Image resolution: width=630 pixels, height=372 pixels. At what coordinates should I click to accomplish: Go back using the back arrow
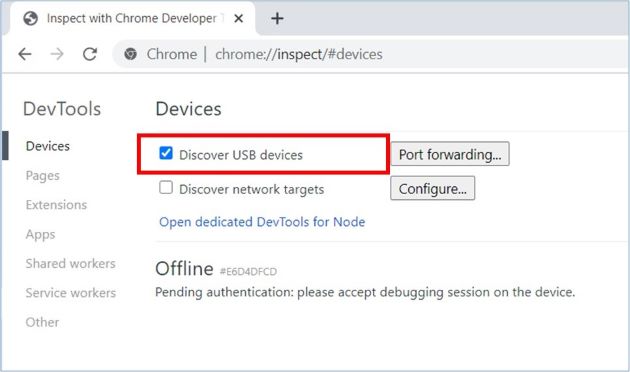click(x=25, y=54)
